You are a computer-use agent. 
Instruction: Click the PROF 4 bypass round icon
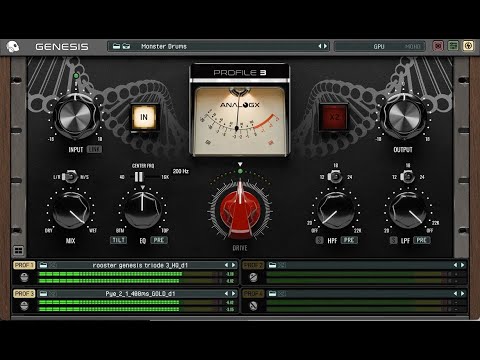click(253, 306)
